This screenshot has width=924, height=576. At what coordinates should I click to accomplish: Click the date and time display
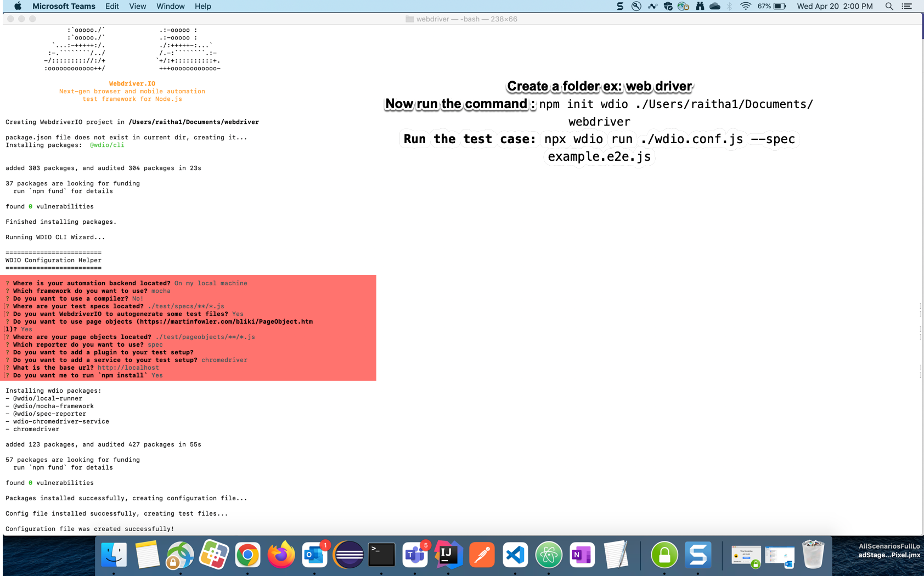point(835,6)
